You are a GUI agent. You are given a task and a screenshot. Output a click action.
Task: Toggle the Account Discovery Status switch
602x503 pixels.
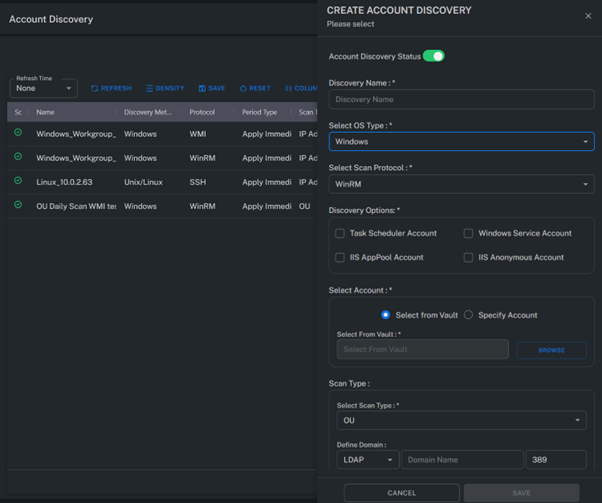[x=434, y=56]
